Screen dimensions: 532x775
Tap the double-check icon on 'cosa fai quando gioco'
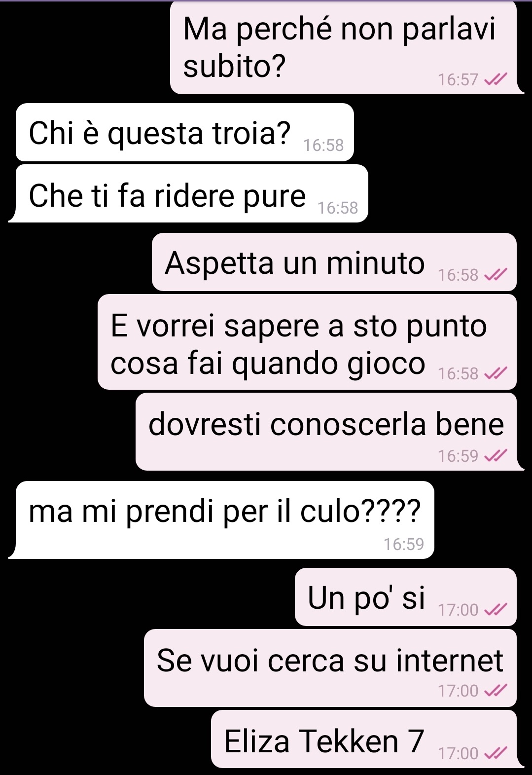coord(496,373)
